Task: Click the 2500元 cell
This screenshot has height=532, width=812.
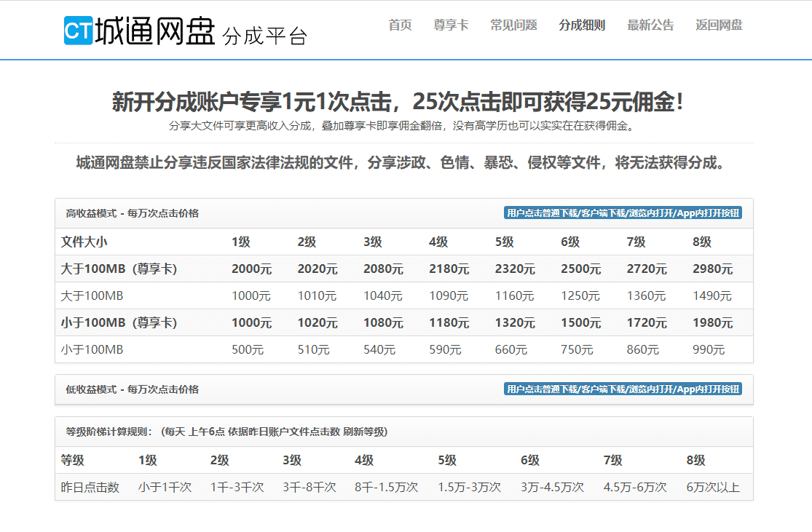Action: coord(581,269)
